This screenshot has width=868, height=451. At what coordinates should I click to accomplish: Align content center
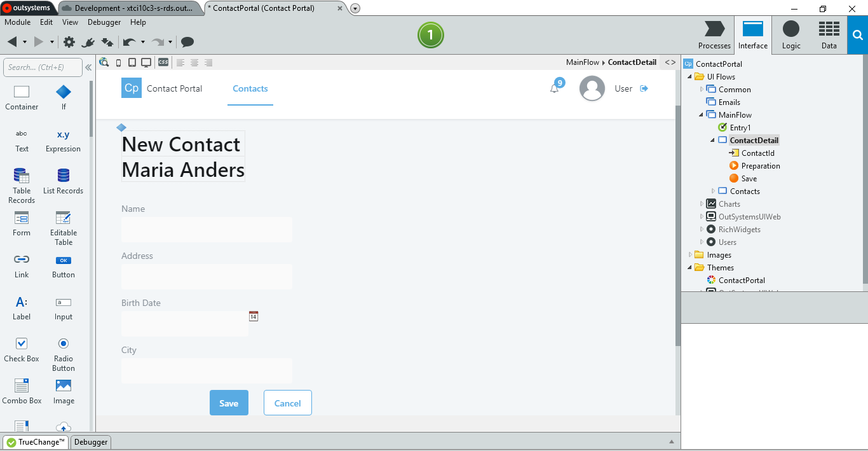click(x=194, y=62)
